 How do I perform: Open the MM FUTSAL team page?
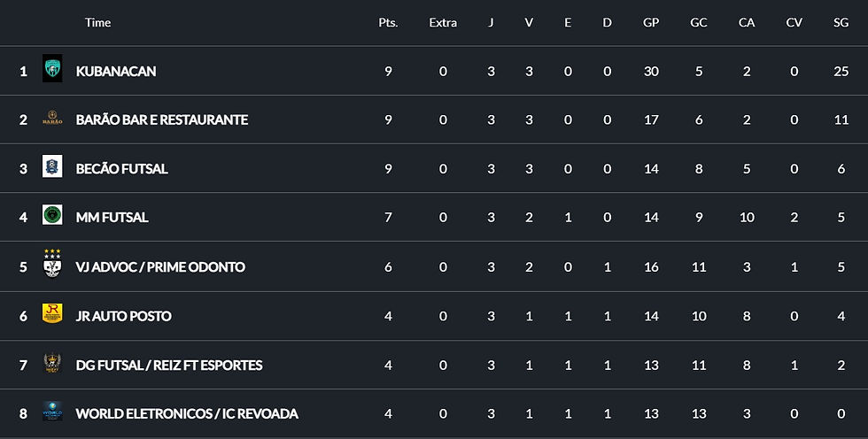[x=112, y=217]
